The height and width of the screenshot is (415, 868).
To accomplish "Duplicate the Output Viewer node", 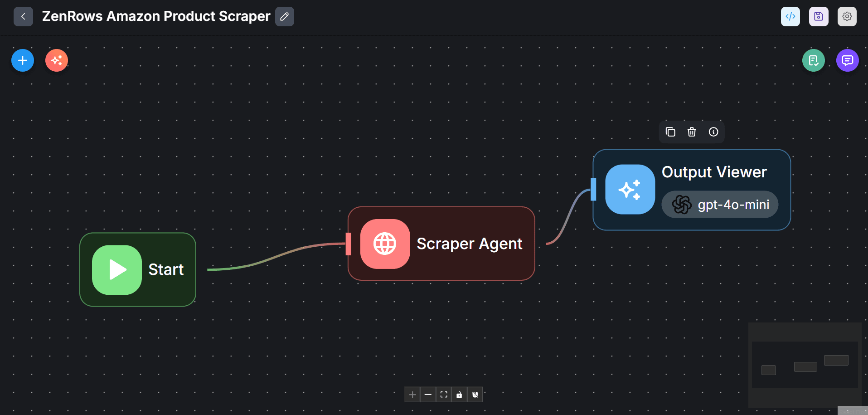I will point(670,132).
